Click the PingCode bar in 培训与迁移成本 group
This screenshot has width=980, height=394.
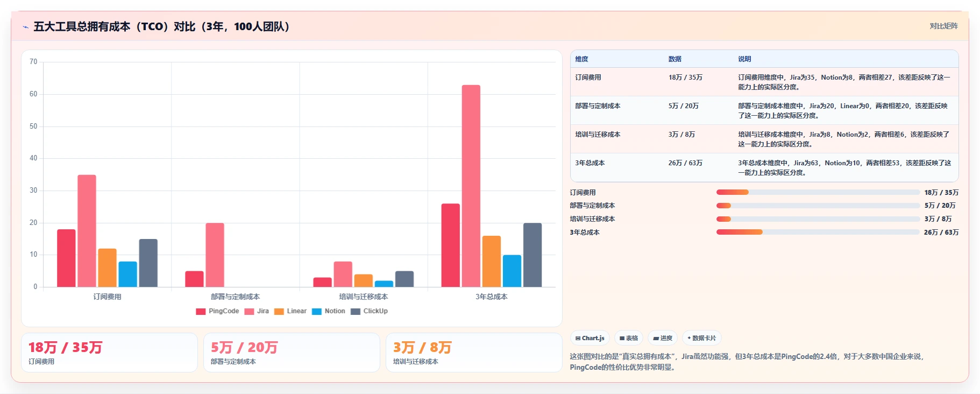coord(322,283)
